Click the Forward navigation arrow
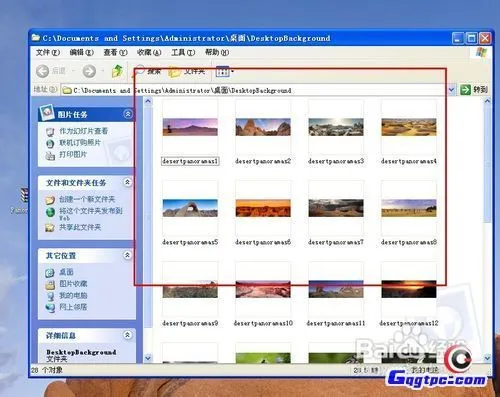The height and width of the screenshot is (397, 500). point(89,71)
